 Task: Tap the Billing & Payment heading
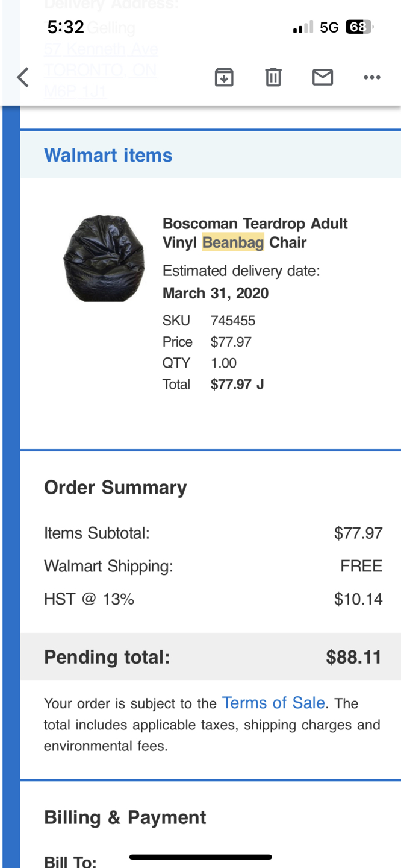[125, 817]
